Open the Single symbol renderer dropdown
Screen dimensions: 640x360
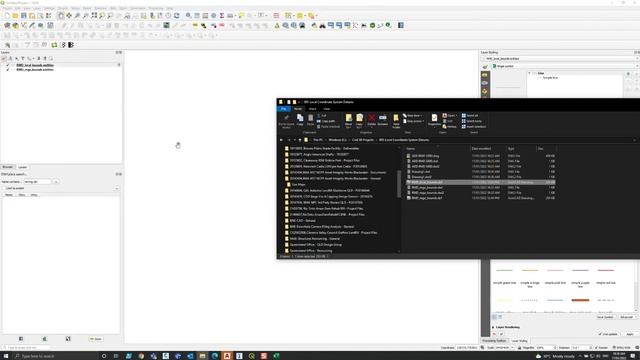[565, 66]
